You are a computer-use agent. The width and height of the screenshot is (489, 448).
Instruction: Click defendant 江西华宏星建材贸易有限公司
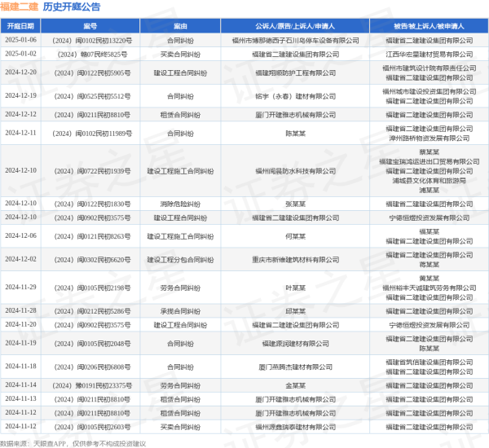(x=430, y=55)
